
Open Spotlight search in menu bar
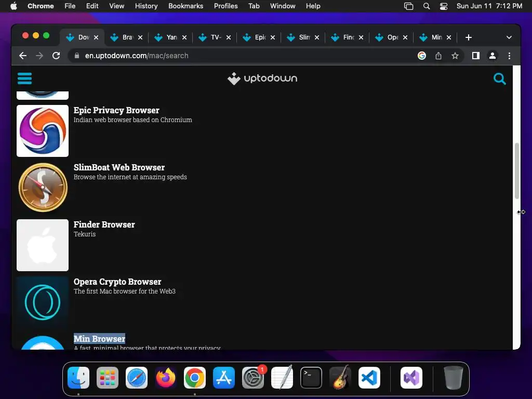(427, 6)
